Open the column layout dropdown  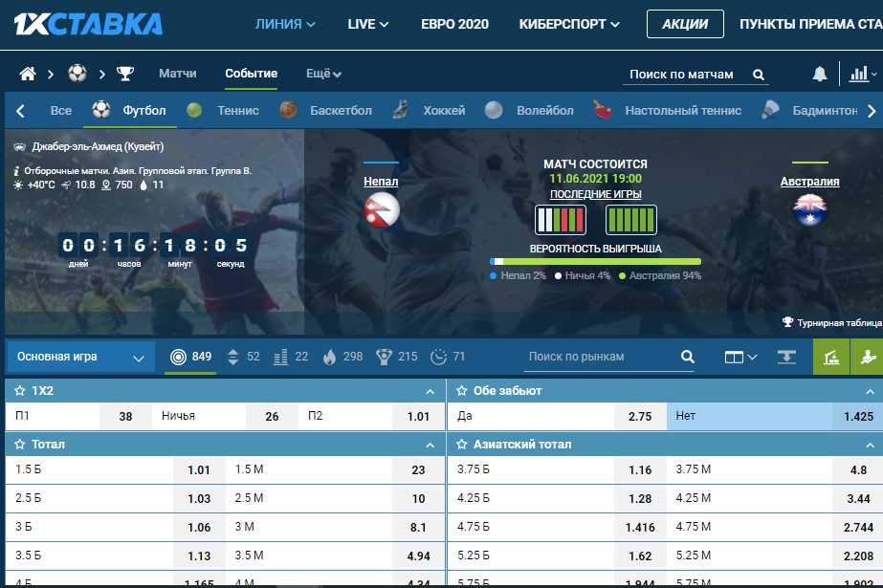(x=740, y=357)
